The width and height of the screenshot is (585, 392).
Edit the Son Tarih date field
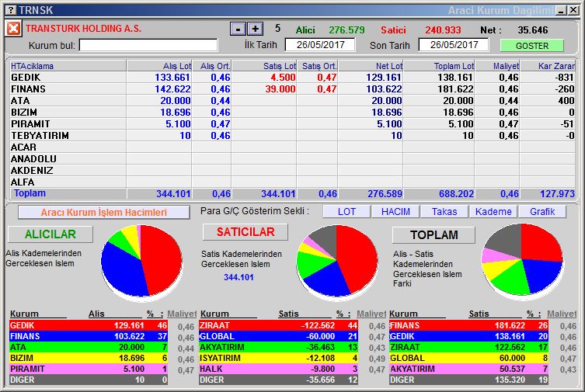click(x=454, y=45)
